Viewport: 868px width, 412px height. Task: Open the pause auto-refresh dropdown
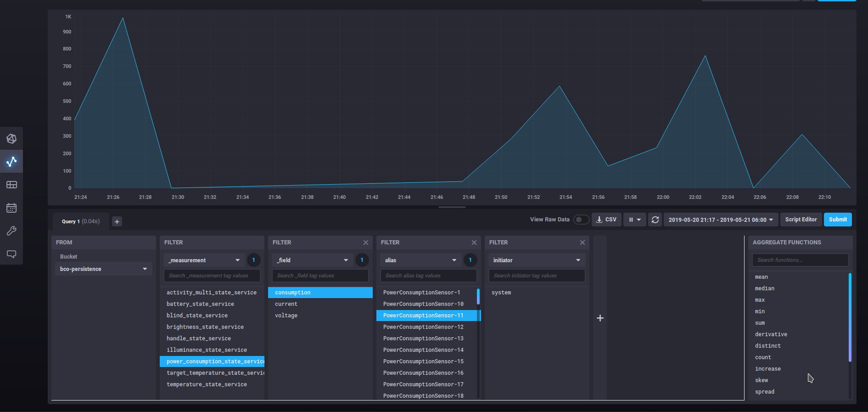(634, 220)
